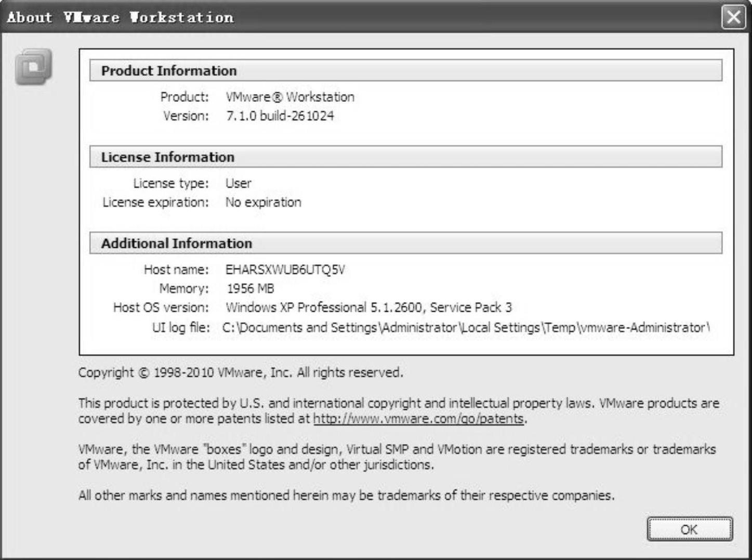This screenshot has width=752, height=560.
Task: Click the OK button
Action: [690, 529]
